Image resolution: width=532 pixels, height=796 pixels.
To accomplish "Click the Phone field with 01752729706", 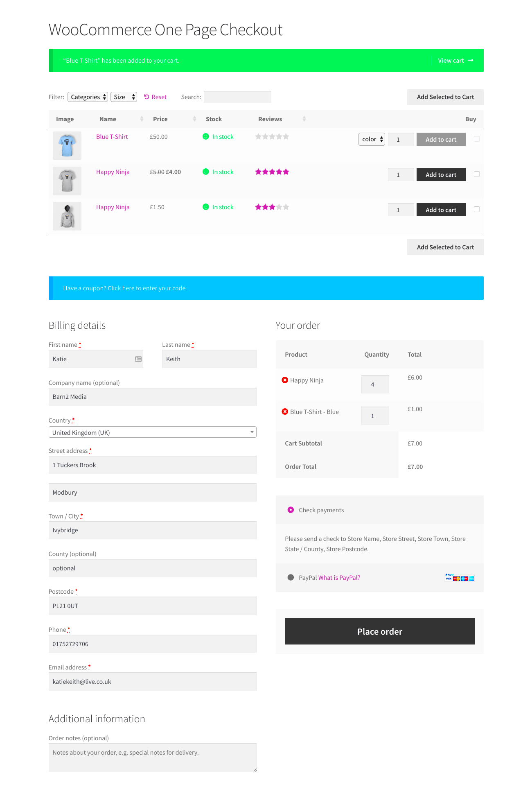I will [x=152, y=644].
